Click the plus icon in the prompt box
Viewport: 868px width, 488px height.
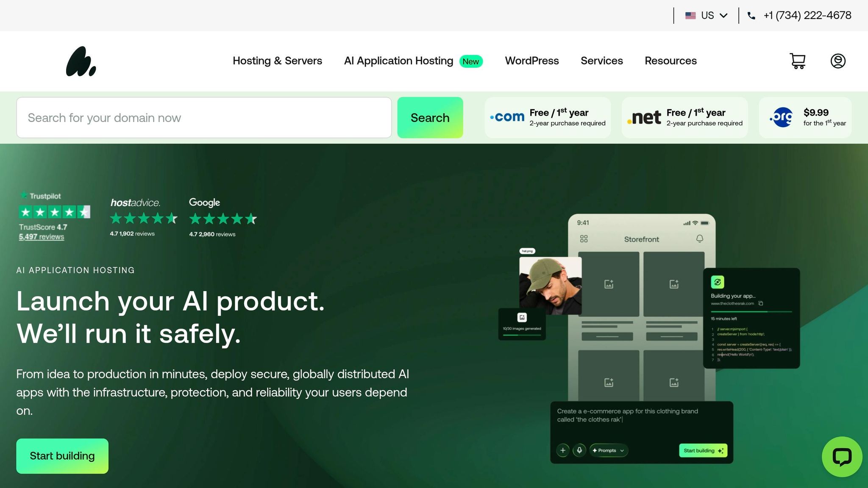coord(563,450)
